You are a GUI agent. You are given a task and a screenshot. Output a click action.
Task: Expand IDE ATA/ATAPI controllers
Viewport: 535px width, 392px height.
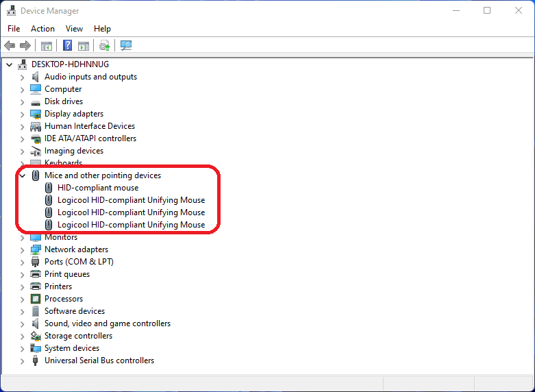(22, 139)
